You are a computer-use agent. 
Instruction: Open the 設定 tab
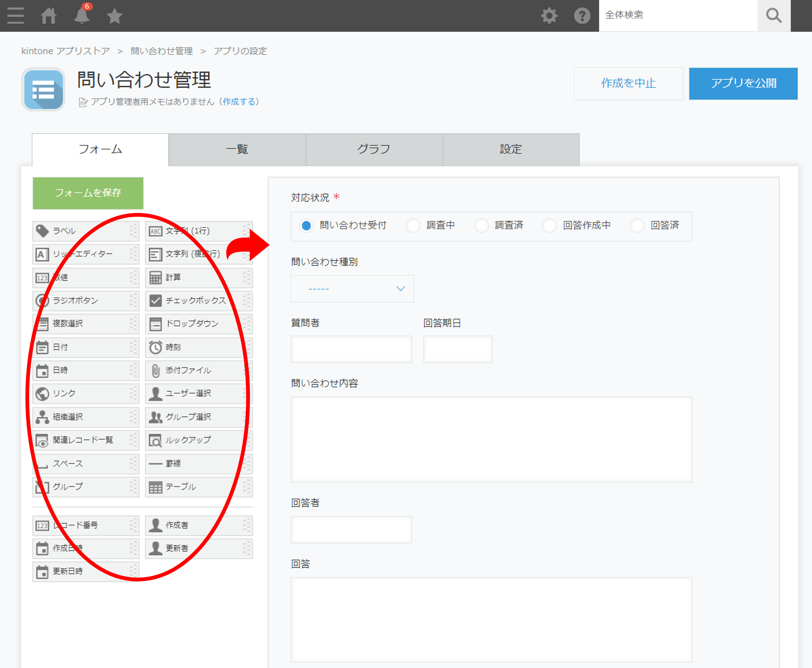point(511,149)
